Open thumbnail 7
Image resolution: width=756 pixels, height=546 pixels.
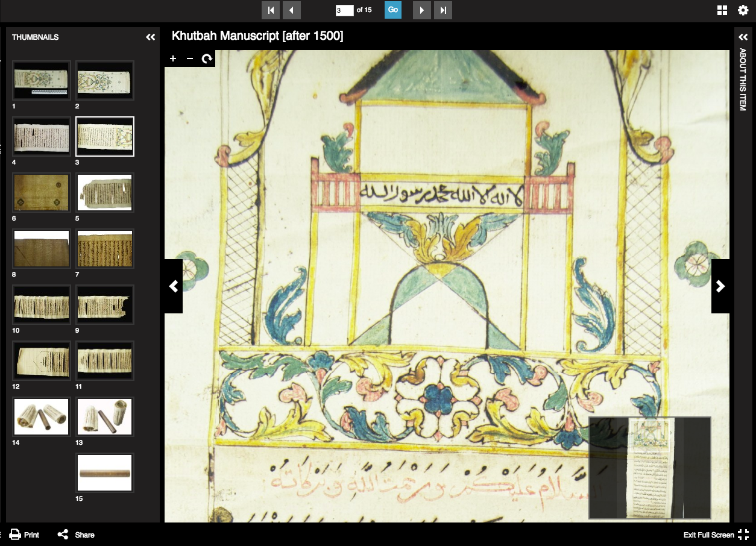[105, 248]
